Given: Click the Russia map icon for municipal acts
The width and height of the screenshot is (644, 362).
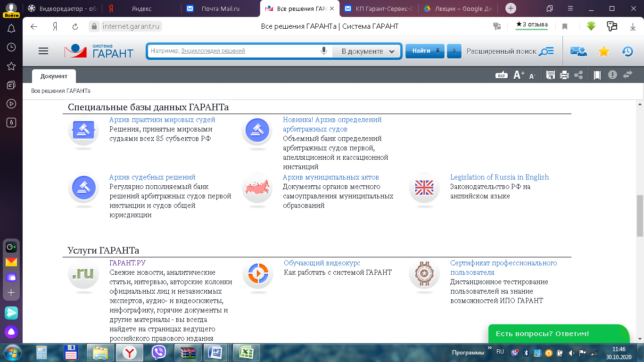Looking at the screenshot, I should pos(257,188).
